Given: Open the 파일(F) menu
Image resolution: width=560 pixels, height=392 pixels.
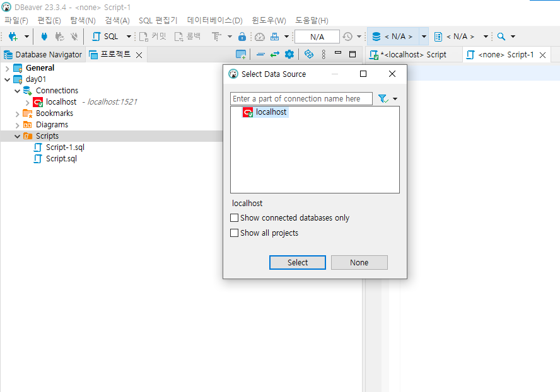Looking at the screenshot, I should [16, 20].
